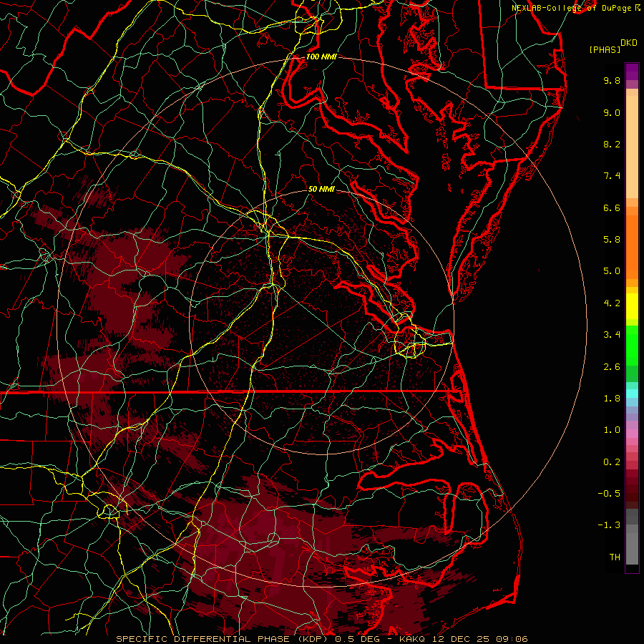Click the gray band of the color scale
This screenshot has height=644, width=644.
click(x=632, y=537)
